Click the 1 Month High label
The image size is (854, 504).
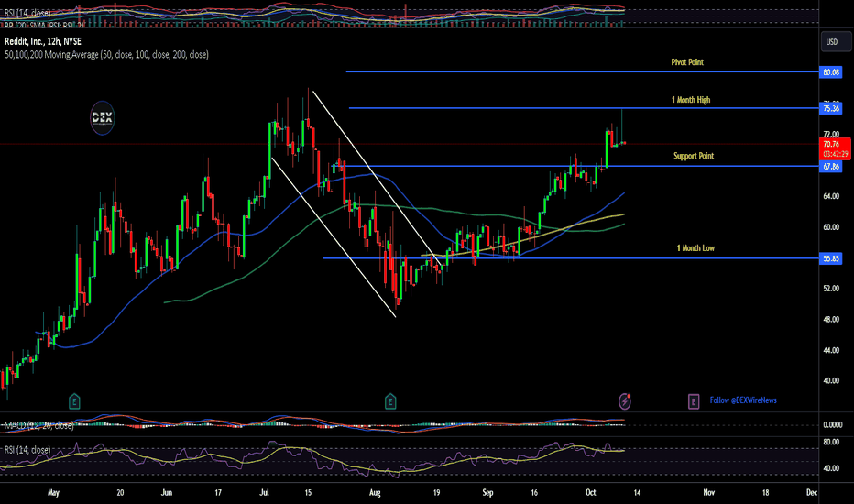(x=691, y=100)
